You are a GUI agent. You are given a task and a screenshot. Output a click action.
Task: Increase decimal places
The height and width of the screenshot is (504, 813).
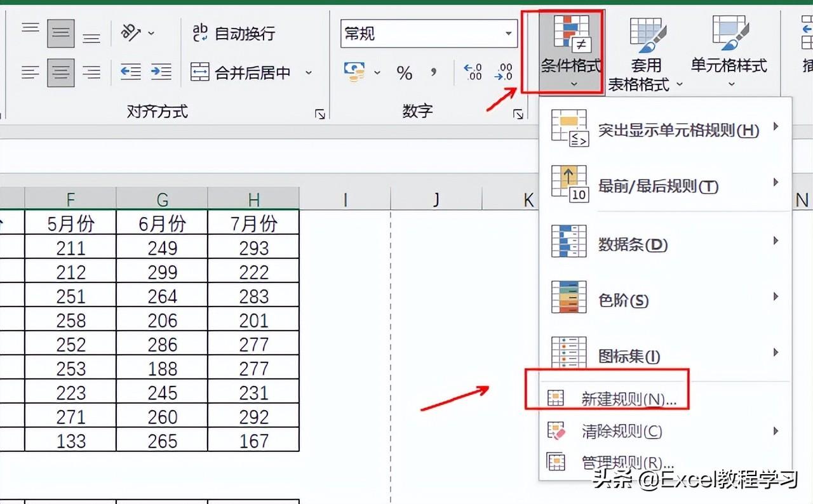tap(473, 72)
